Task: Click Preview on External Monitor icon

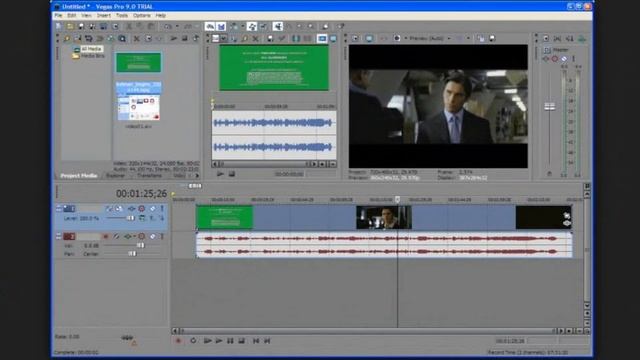Action: coord(369,38)
